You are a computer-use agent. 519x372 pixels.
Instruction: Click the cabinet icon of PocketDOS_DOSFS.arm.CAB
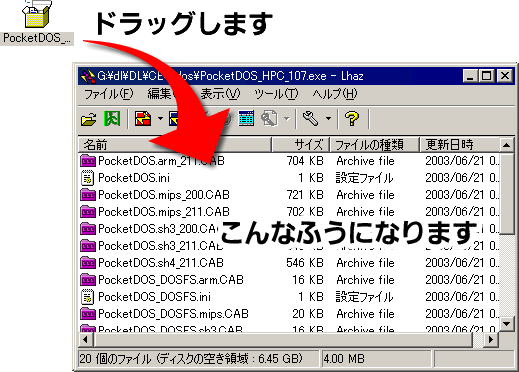[88, 280]
